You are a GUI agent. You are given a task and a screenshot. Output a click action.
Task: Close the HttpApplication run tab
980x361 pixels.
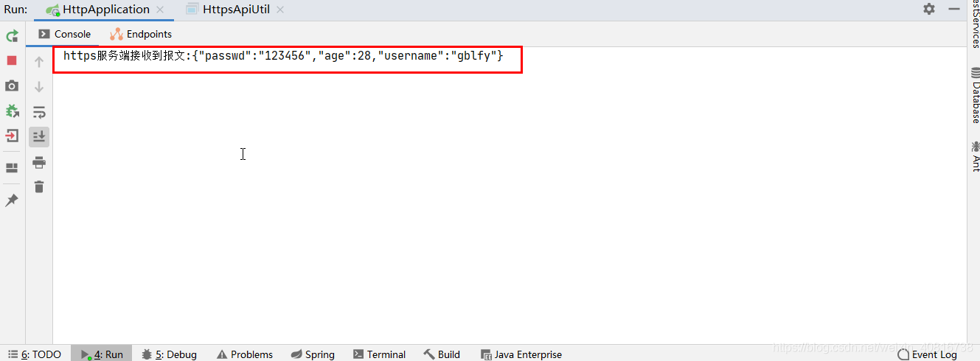coord(160,10)
